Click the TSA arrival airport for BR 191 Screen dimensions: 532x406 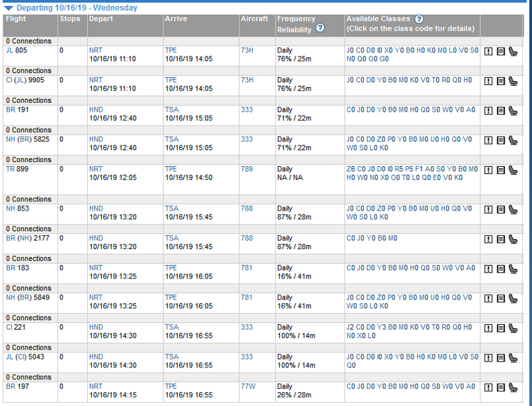[172, 110]
